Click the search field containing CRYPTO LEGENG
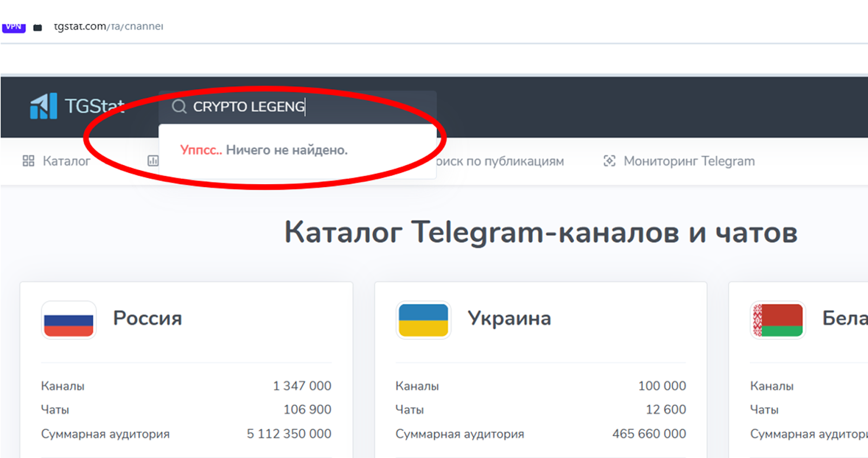This screenshot has width=868, height=458. pos(298,107)
